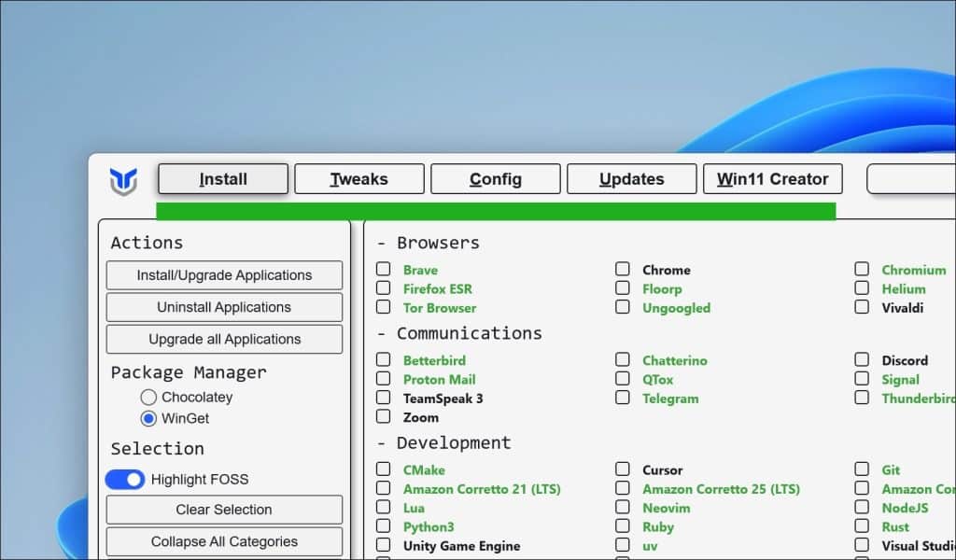Check the Proton Mail checkbox

383,378
